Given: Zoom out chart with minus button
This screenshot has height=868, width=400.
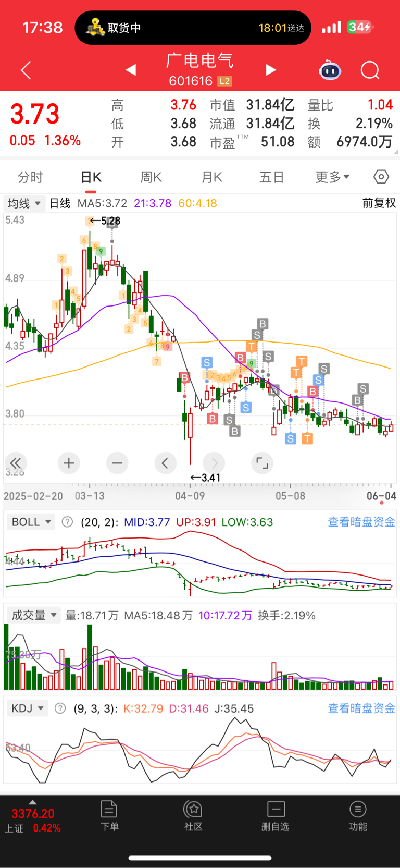Looking at the screenshot, I should pyautogui.click(x=117, y=463).
